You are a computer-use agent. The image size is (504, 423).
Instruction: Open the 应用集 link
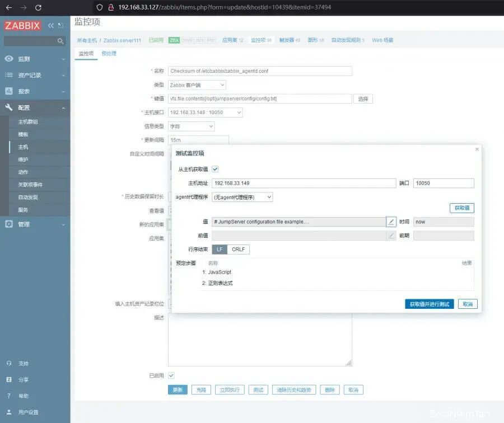tap(230, 40)
